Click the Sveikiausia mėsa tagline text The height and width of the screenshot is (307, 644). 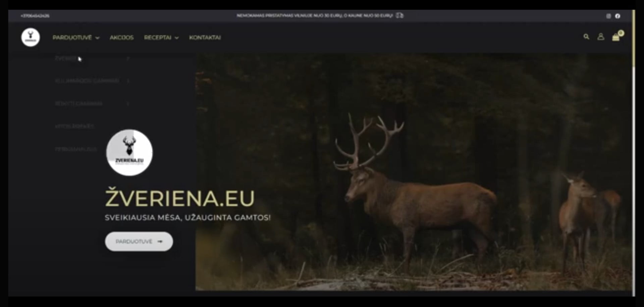187,218
